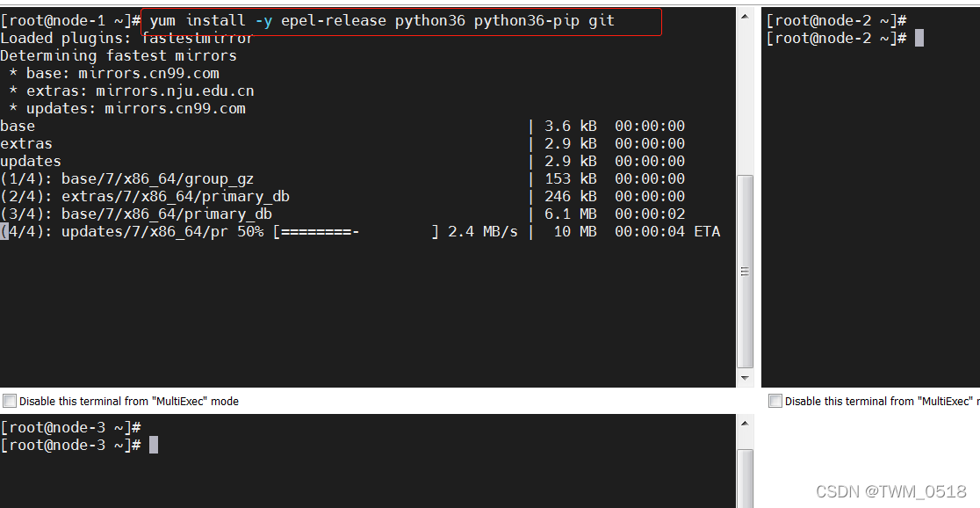
Task: Click the first prompt line in node-2
Action: 836,20
